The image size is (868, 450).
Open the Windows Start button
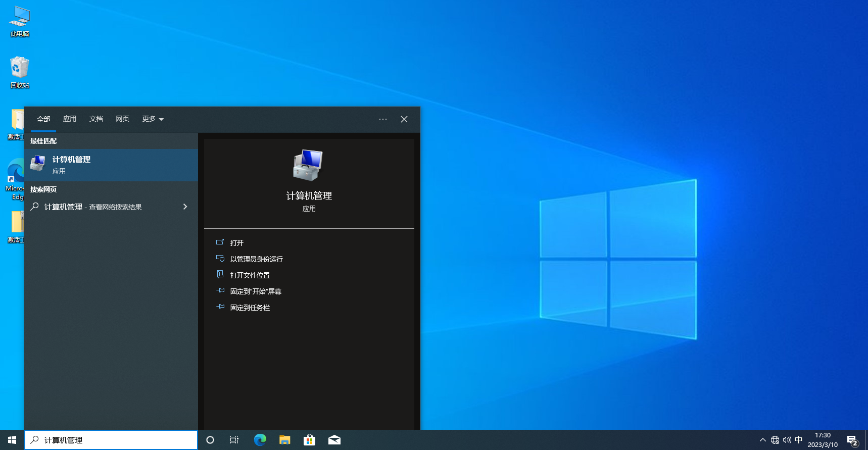[12, 440]
